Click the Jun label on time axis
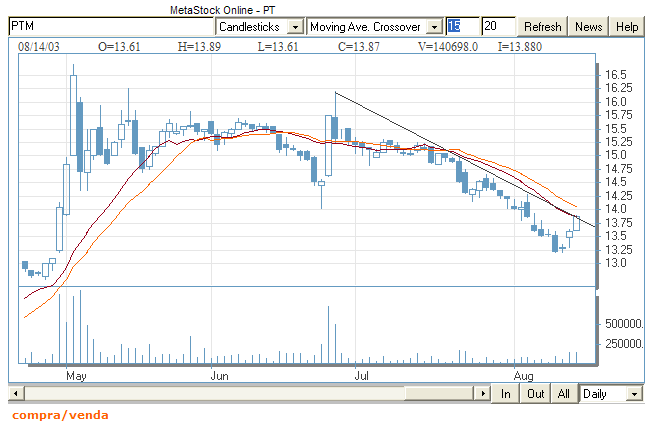The image size is (654, 424). (219, 376)
